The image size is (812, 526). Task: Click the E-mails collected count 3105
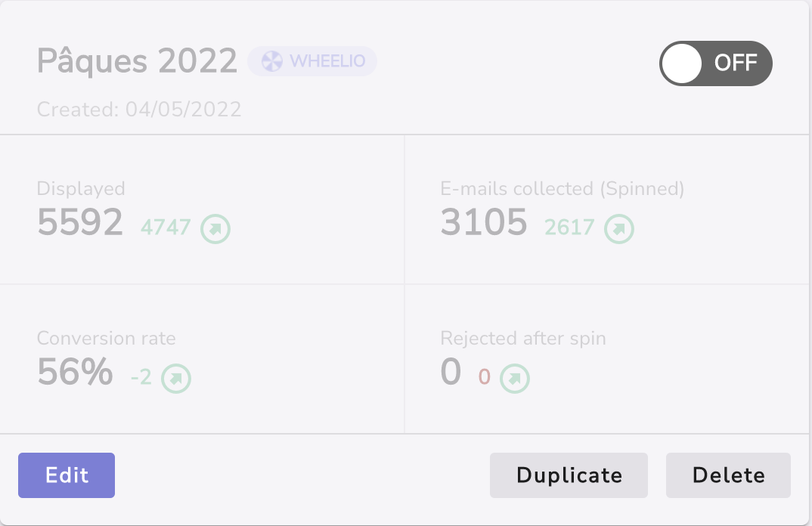[x=484, y=222]
